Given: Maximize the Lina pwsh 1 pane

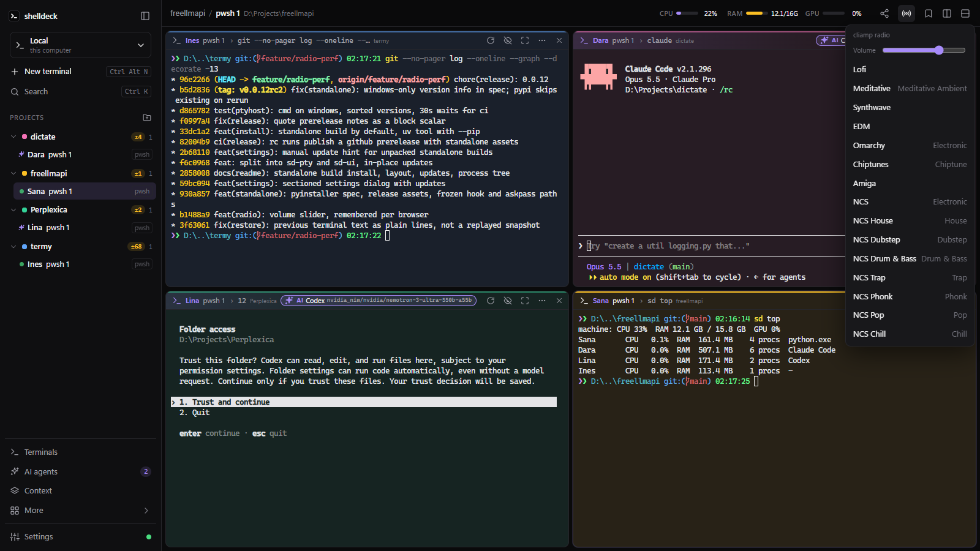Looking at the screenshot, I should [x=525, y=301].
